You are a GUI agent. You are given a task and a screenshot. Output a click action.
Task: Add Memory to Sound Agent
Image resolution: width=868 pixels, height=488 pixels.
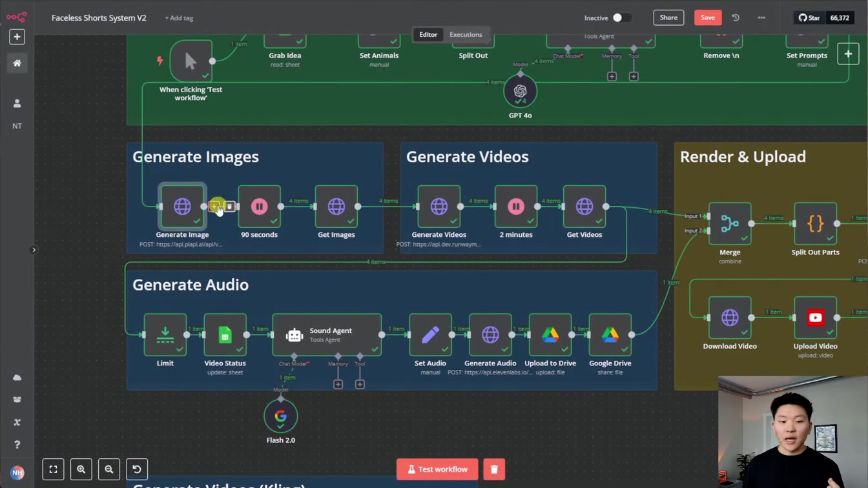click(338, 384)
